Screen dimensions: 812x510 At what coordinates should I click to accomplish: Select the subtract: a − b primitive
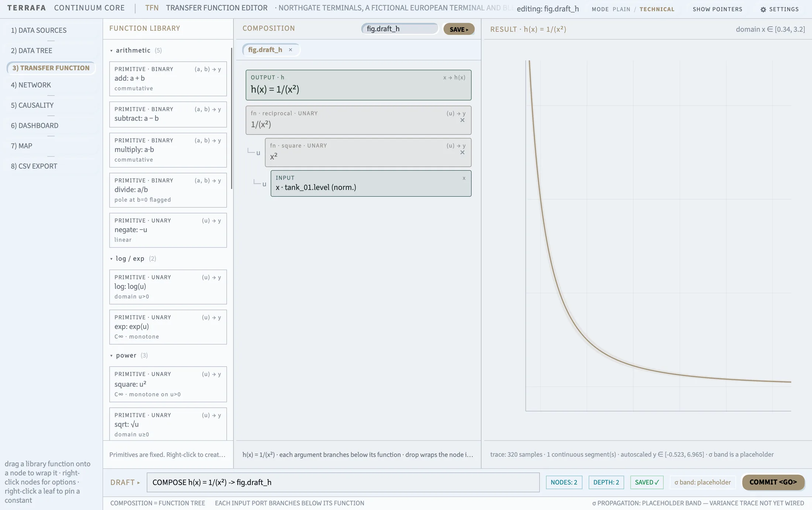click(x=168, y=114)
